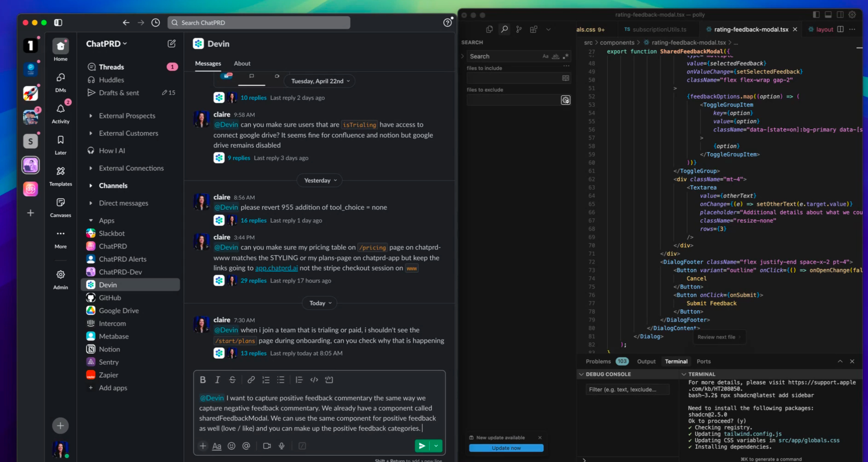Mention someone with the @ button
The height and width of the screenshot is (462, 868).
246,446
